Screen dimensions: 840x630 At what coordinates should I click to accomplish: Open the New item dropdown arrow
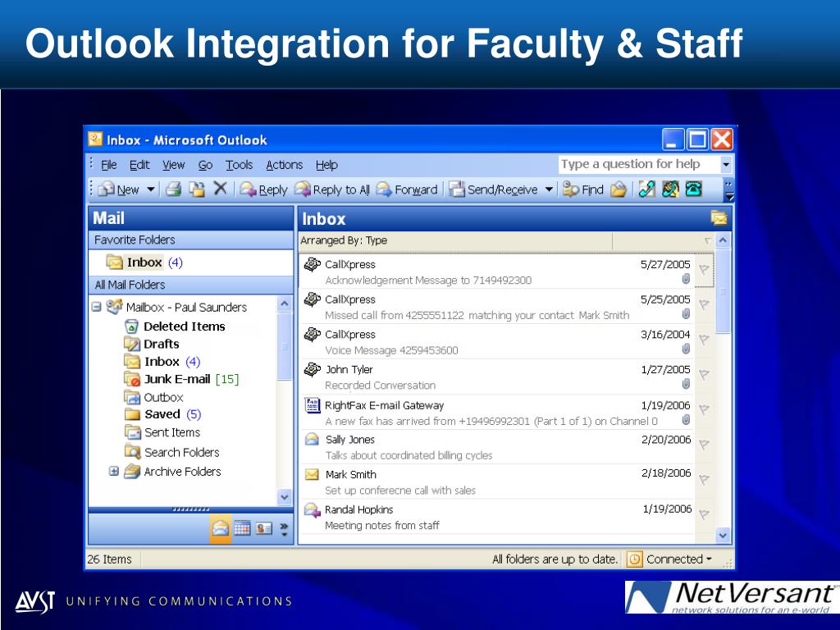point(151,189)
